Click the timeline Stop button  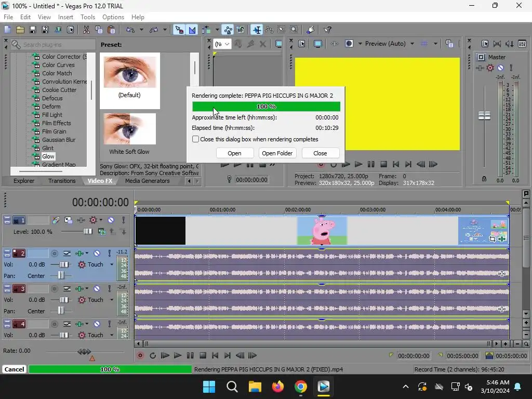click(203, 355)
